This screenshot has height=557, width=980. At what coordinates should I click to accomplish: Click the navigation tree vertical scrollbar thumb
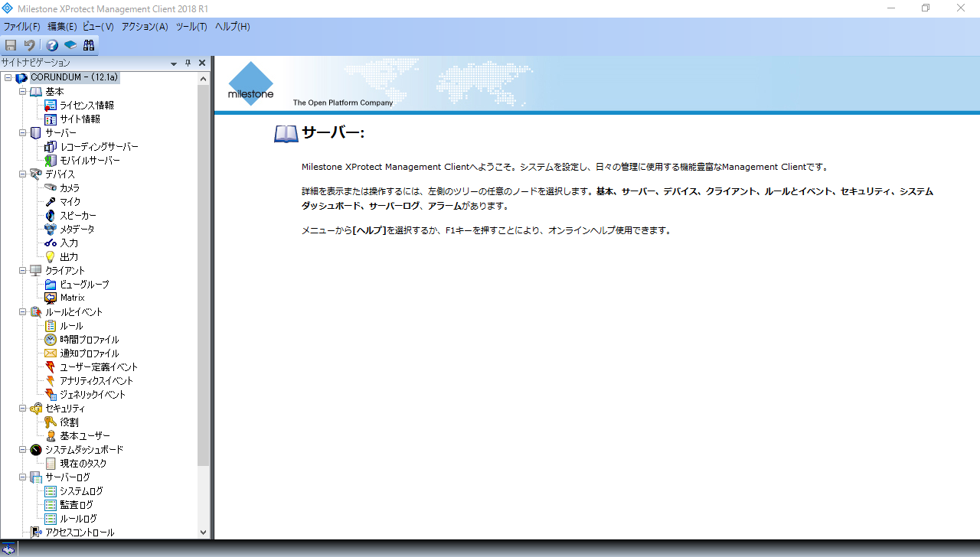tap(203, 275)
